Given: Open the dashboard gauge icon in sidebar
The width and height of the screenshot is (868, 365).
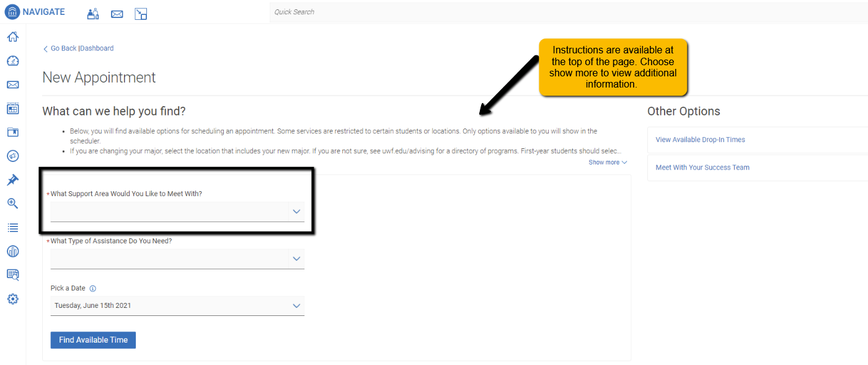Looking at the screenshot, I should [12, 61].
